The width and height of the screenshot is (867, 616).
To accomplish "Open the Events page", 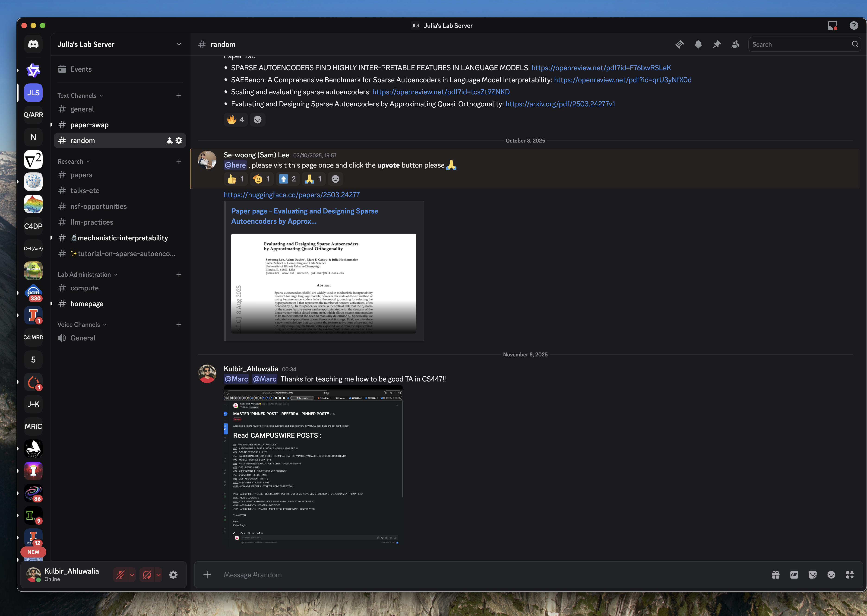I will click(x=120, y=70).
